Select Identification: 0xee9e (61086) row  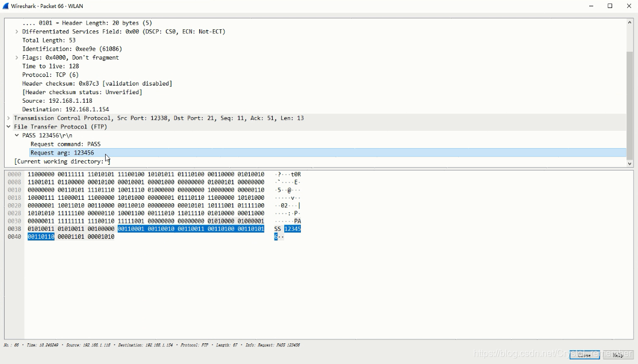72,49
